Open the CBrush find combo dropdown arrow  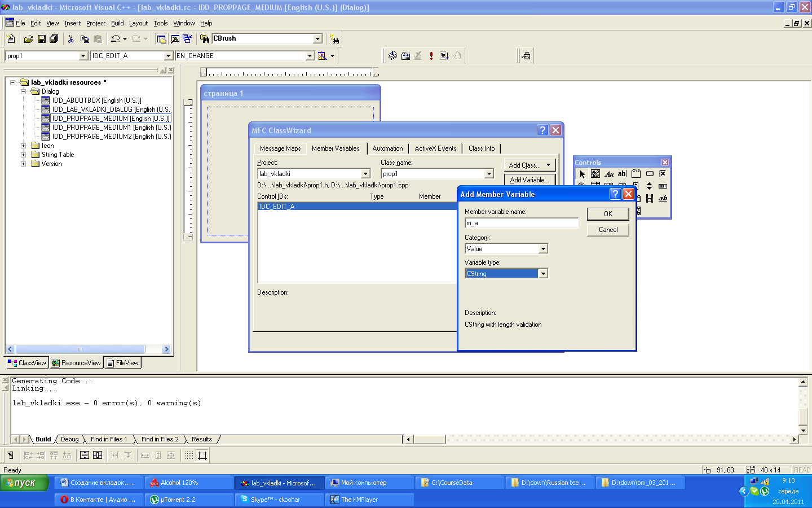(x=317, y=39)
